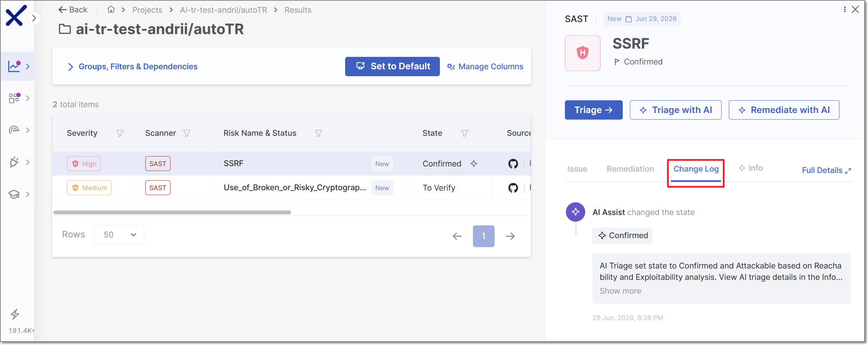Image resolution: width=868 pixels, height=345 pixels.
Task: Click the plug integrations sidebar icon
Action: click(x=14, y=162)
